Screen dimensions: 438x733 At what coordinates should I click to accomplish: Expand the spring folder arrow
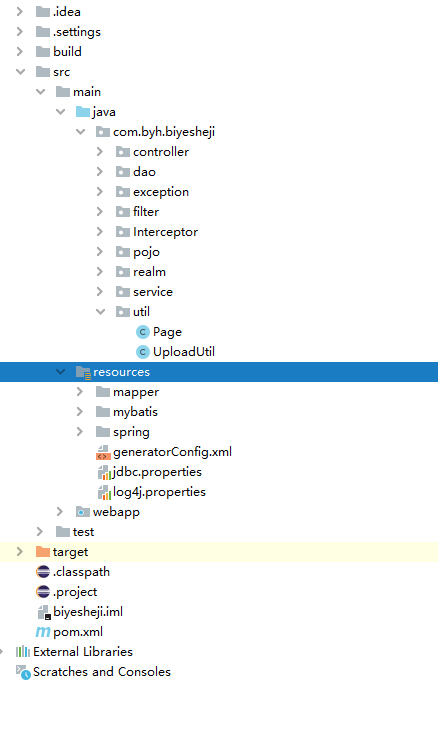[x=79, y=431]
